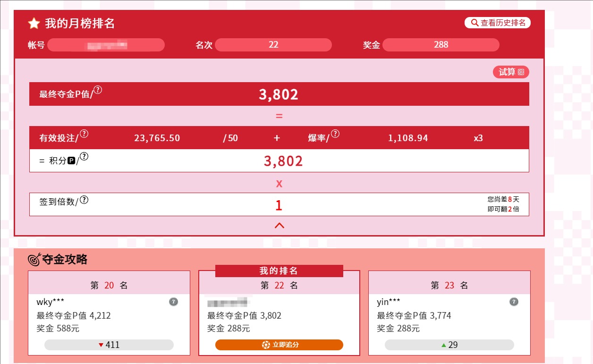Image resolution: width=593 pixels, height=364 pixels.
Task: Open help icon beside 最终夺金P值
Action: tap(98, 90)
